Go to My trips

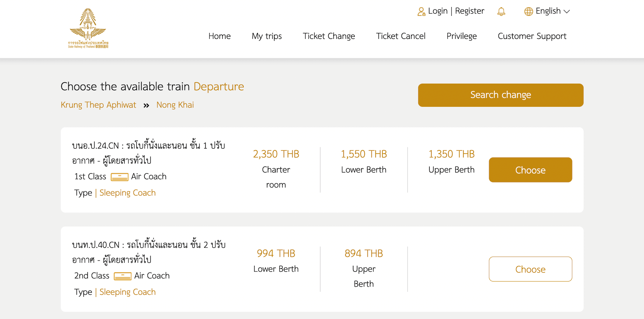coord(267,36)
